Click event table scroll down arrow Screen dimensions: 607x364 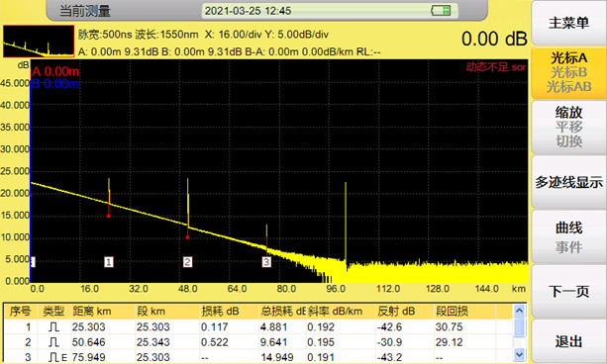(x=519, y=354)
